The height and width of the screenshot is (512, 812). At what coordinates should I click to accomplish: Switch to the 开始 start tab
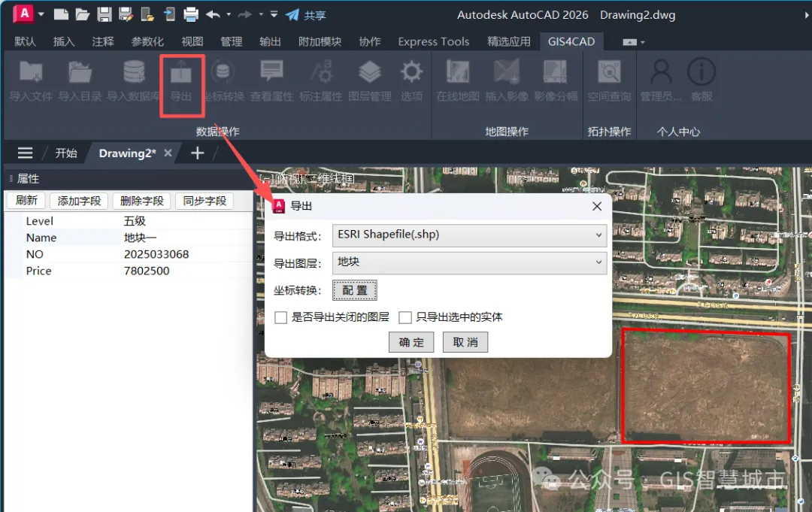pos(66,153)
